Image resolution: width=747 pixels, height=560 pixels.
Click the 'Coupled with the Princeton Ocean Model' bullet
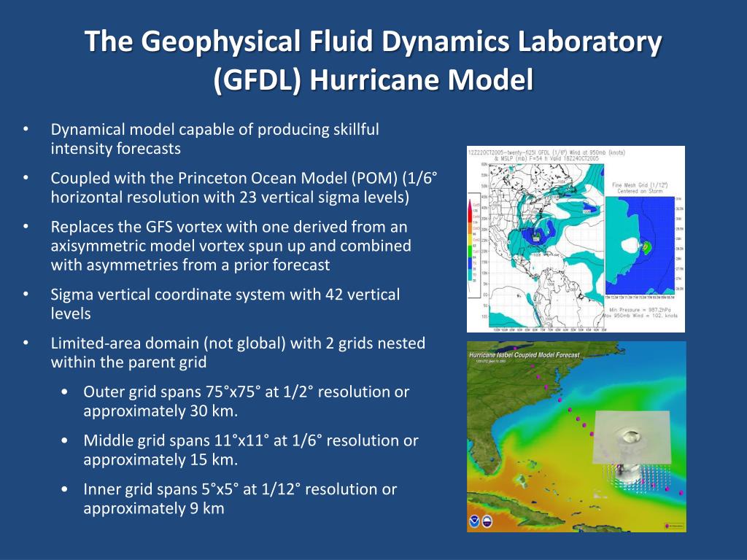tap(244, 187)
